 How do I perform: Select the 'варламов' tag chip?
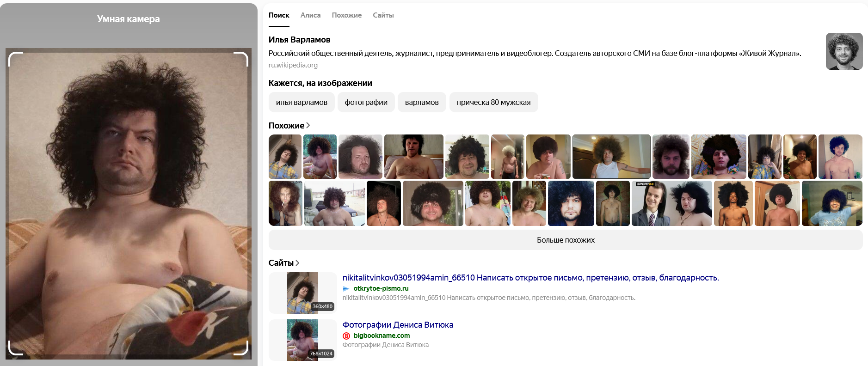(x=422, y=102)
